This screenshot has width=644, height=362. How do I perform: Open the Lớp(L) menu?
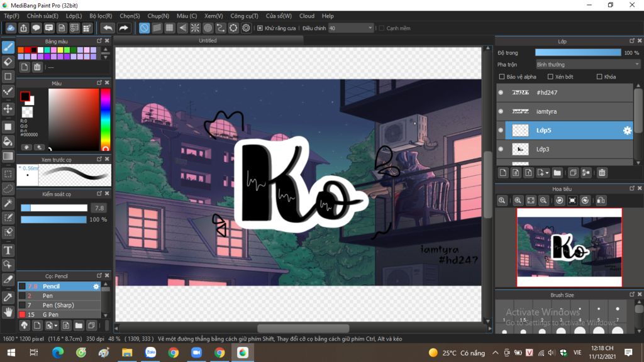74,16
